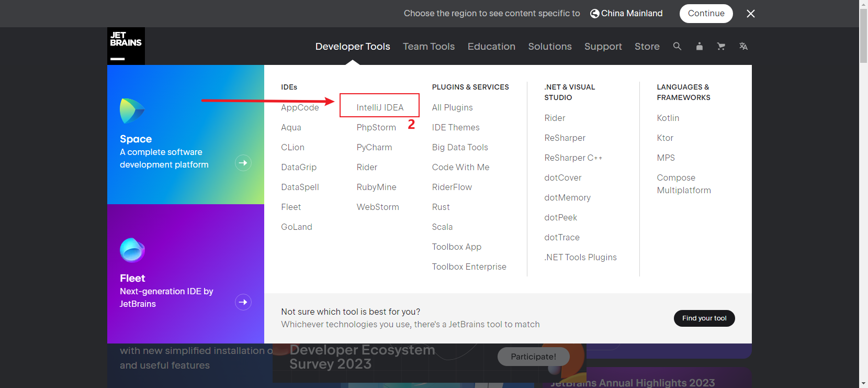868x388 pixels.
Task: Open the shopping cart icon
Action: 721,46
